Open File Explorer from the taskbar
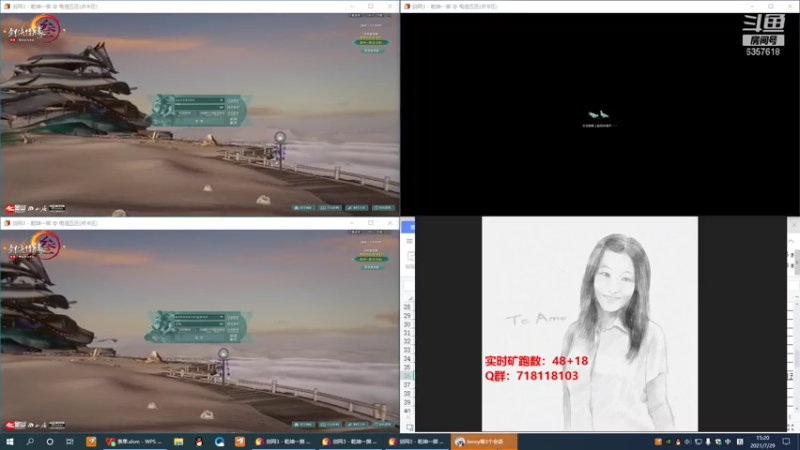This screenshot has width=800, height=450. 179,441
